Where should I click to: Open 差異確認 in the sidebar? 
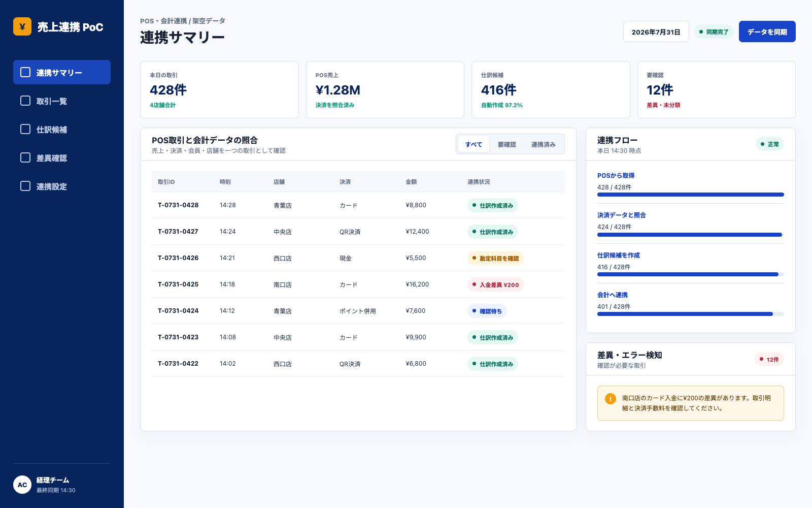(62, 157)
